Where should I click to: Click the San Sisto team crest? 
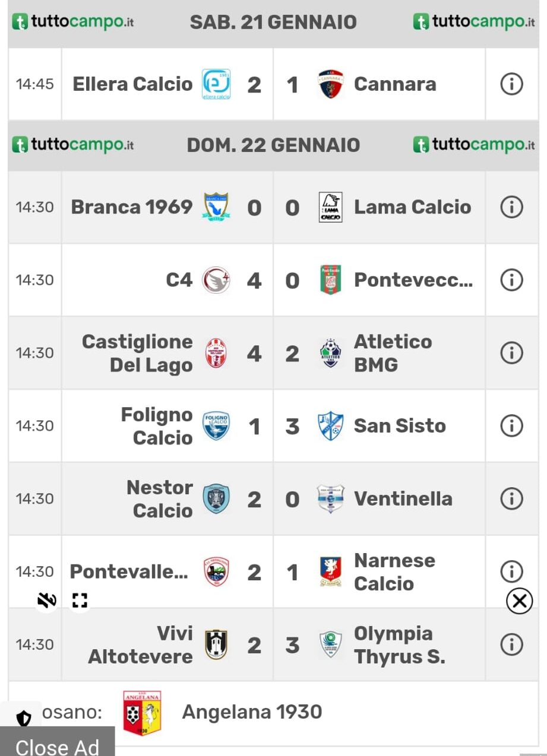[330, 426]
